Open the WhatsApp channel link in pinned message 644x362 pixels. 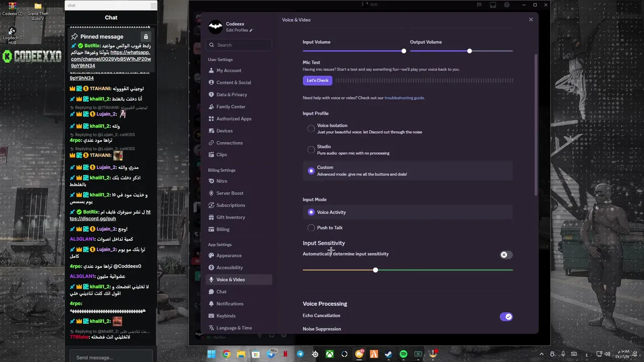(x=111, y=59)
